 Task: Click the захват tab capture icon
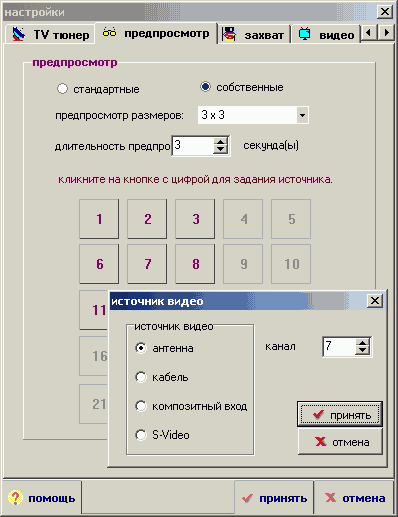pyautogui.click(x=229, y=34)
